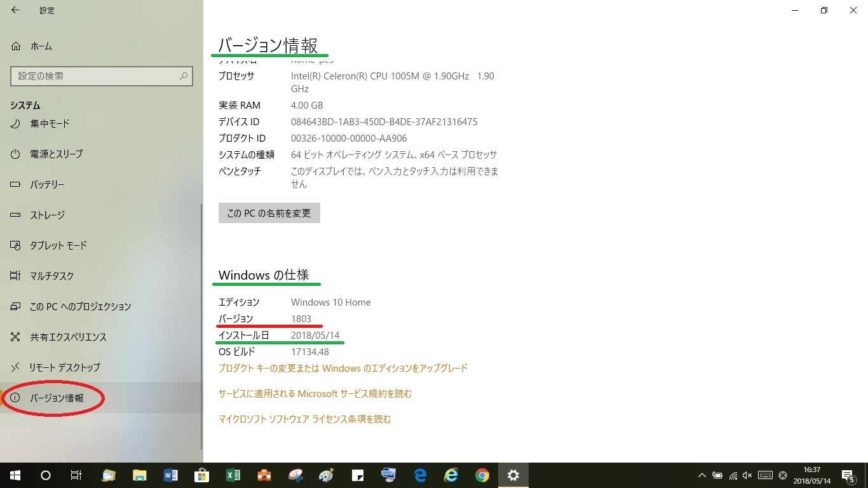This screenshot has height=488, width=868.
Task: Click the デバイス ID value 084643BD-1AB3-450D
Action: click(x=384, y=121)
